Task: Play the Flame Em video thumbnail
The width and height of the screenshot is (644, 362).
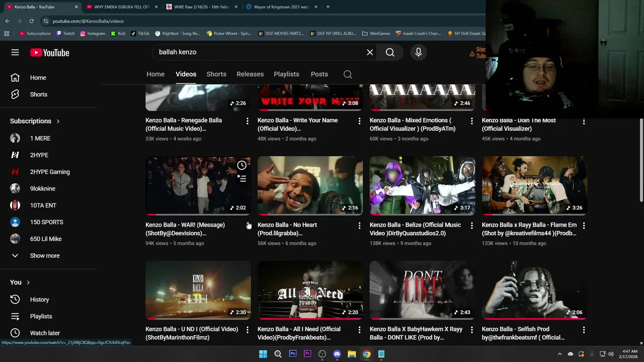Action: click(x=534, y=186)
